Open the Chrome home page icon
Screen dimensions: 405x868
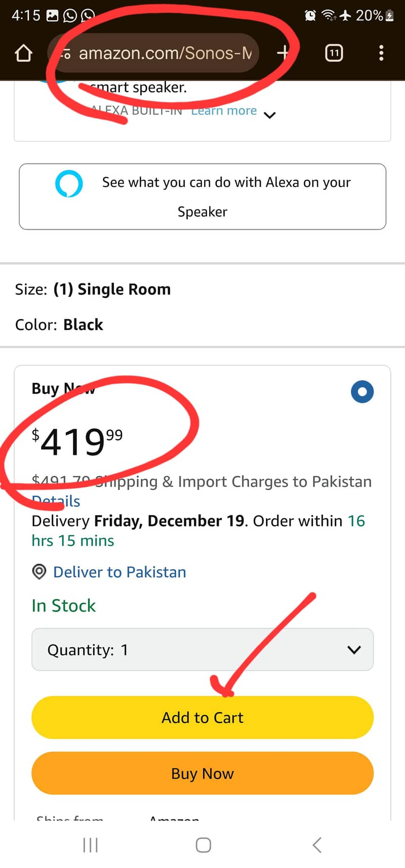[x=23, y=52]
